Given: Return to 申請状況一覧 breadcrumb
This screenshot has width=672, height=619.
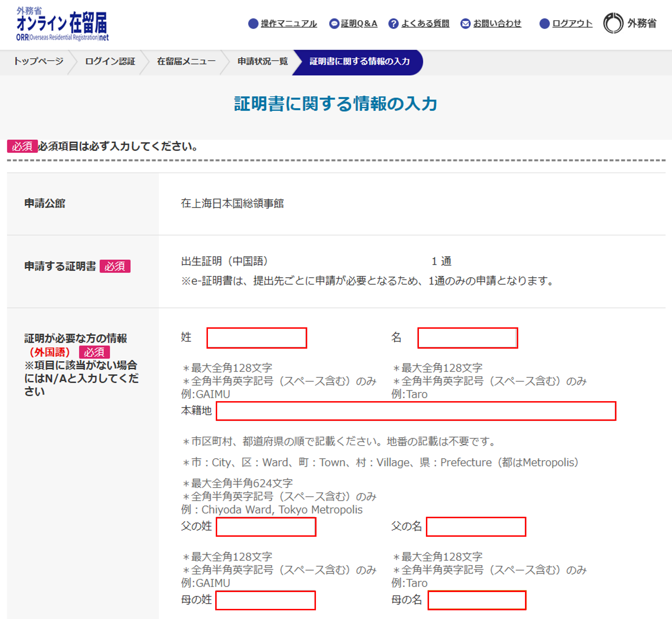Looking at the screenshot, I should [263, 61].
